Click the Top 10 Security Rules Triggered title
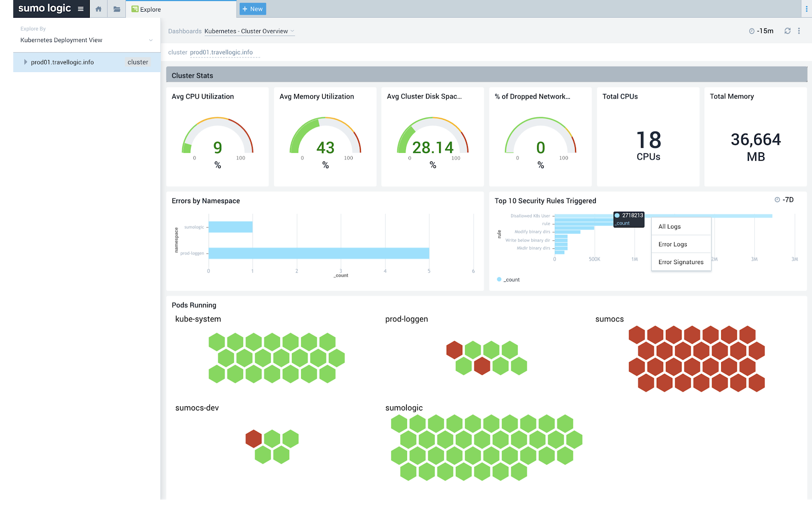812x515 pixels. (x=545, y=201)
